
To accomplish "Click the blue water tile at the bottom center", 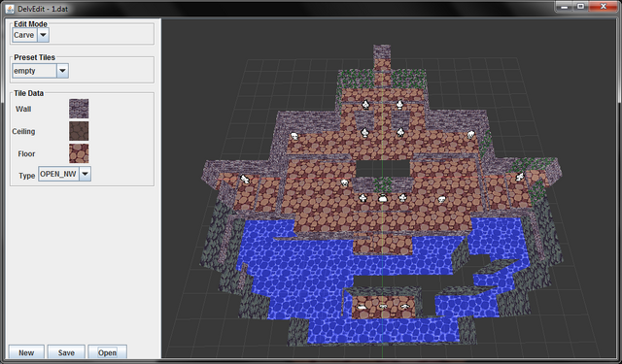I will click(x=383, y=331).
